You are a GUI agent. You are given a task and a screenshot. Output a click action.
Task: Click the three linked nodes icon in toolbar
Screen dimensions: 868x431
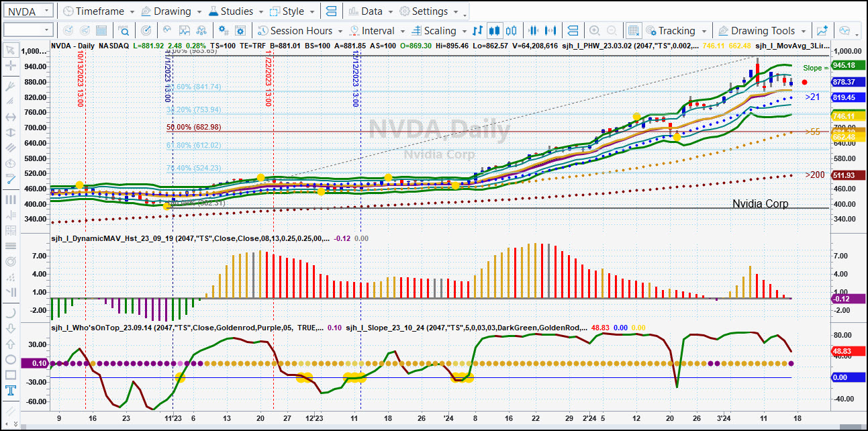tap(200, 30)
